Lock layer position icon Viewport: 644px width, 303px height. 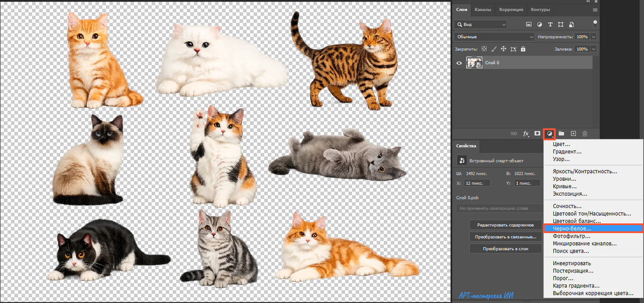504,49
